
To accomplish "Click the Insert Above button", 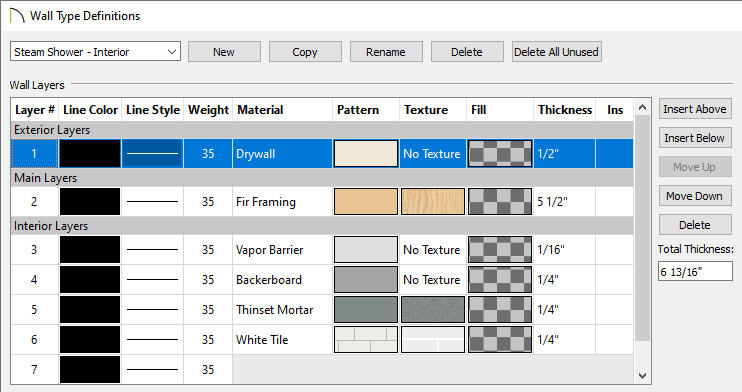I will [695, 109].
